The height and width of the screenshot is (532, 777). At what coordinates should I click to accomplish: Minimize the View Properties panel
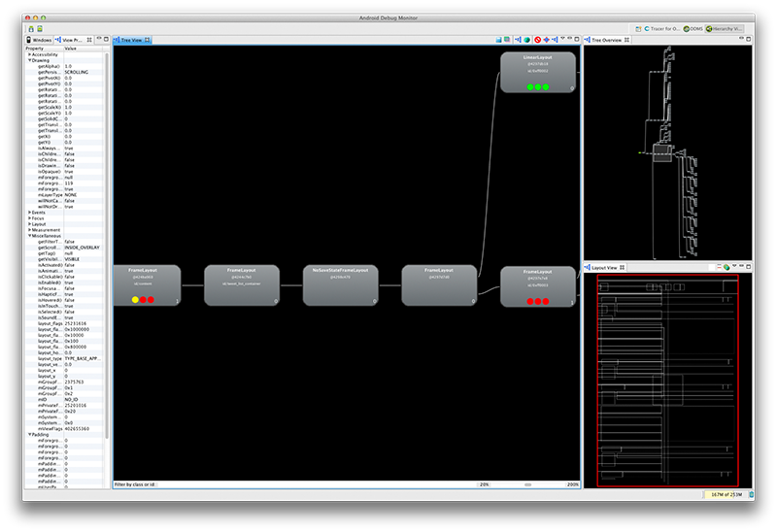coord(99,39)
